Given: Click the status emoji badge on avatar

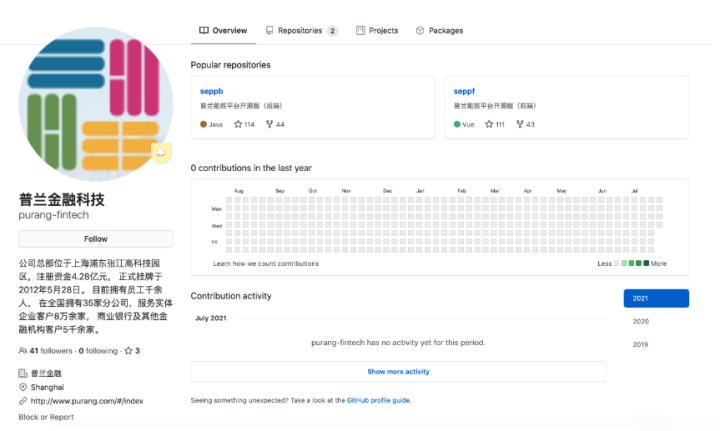Looking at the screenshot, I should point(162,152).
